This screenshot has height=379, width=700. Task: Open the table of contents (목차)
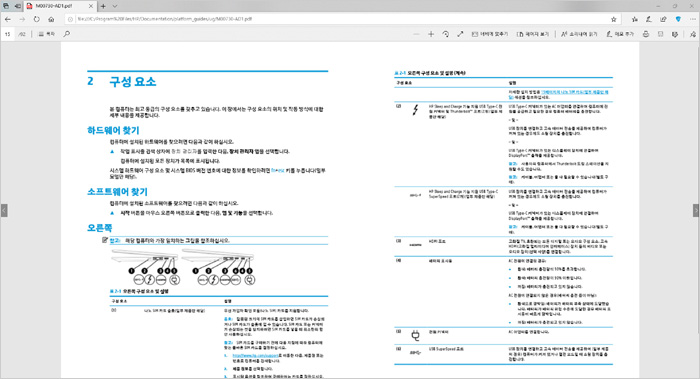pos(46,34)
